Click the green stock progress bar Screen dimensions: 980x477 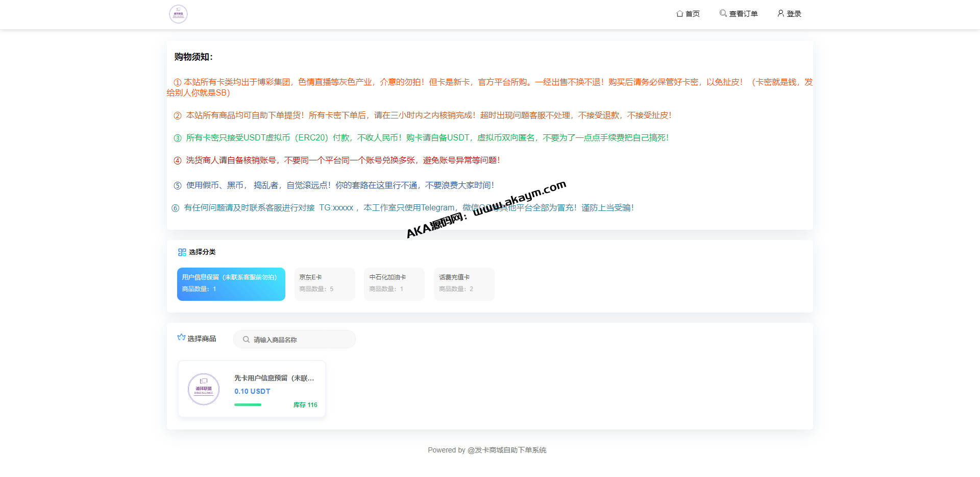tap(248, 405)
